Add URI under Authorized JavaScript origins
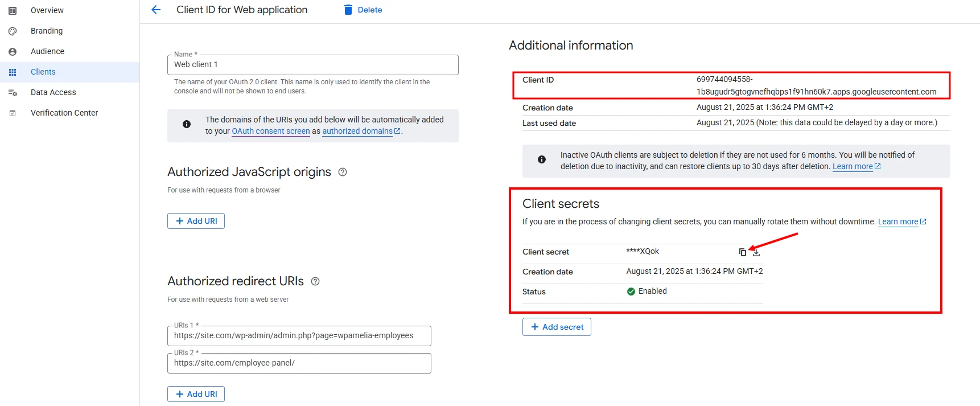 coord(196,221)
